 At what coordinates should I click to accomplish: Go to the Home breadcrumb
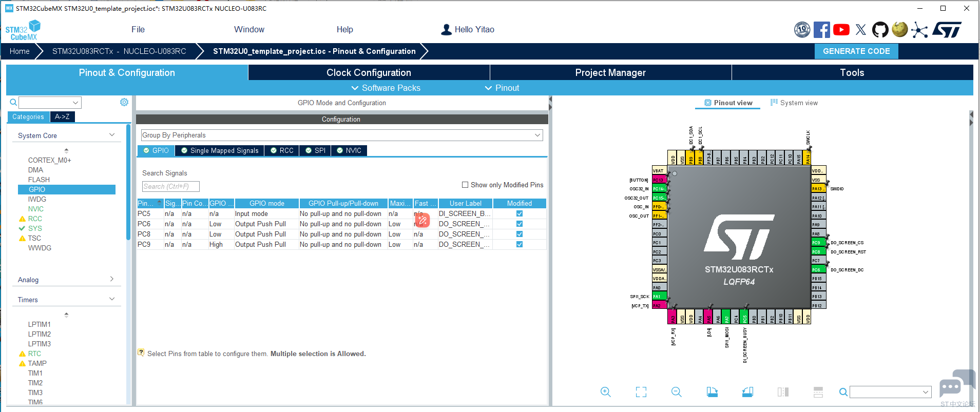(x=20, y=51)
